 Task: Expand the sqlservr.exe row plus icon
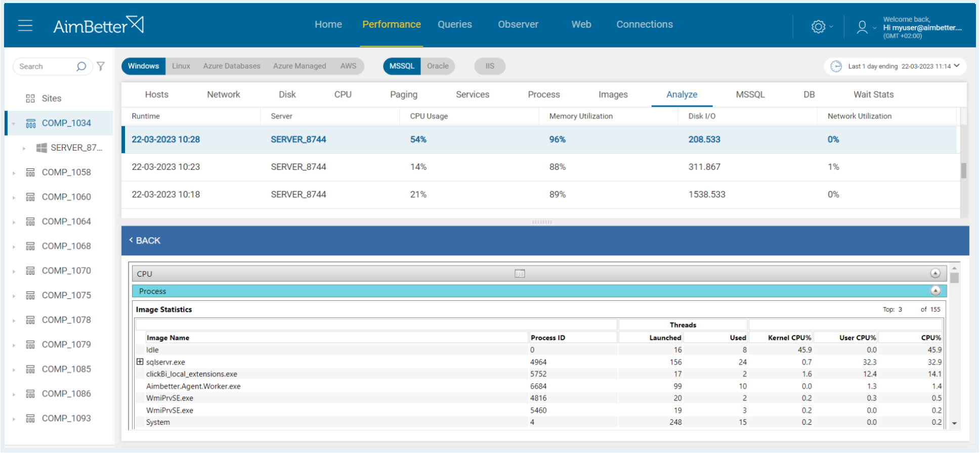[140, 361]
